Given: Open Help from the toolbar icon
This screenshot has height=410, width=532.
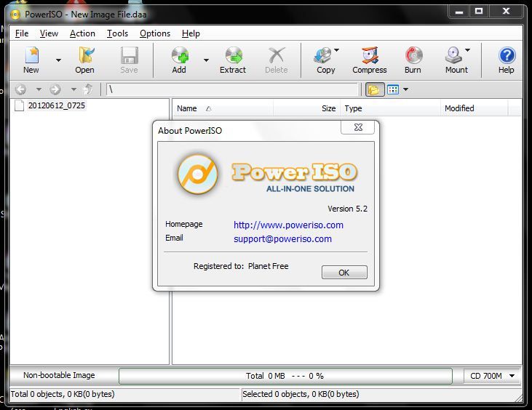Looking at the screenshot, I should [507, 60].
